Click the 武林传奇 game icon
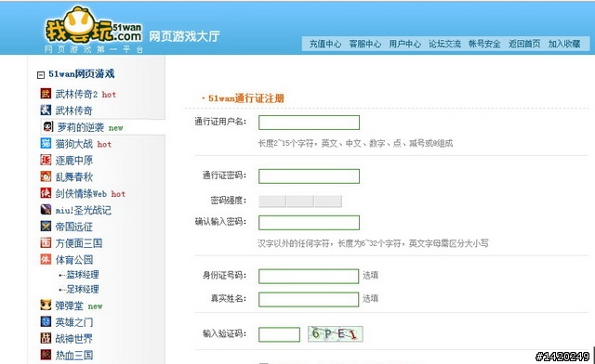The height and width of the screenshot is (364, 595). click(x=46, y=110)
